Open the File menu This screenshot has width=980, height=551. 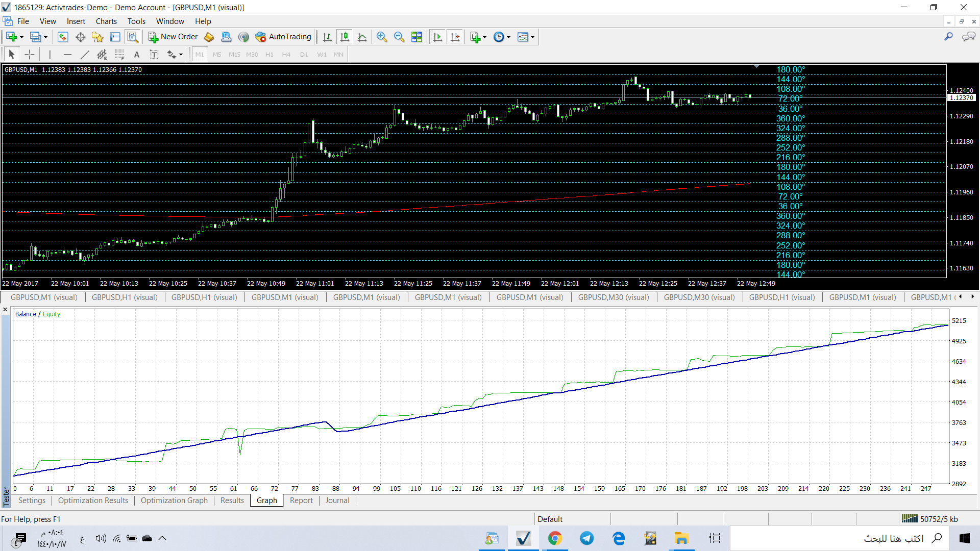tap(23, 21)
